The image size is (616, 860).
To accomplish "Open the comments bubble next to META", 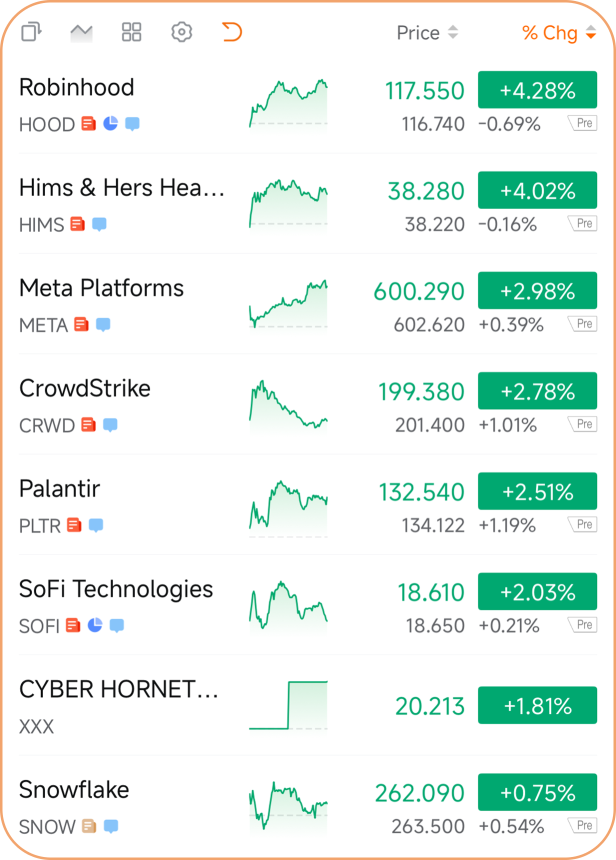I will pos(103,325).
